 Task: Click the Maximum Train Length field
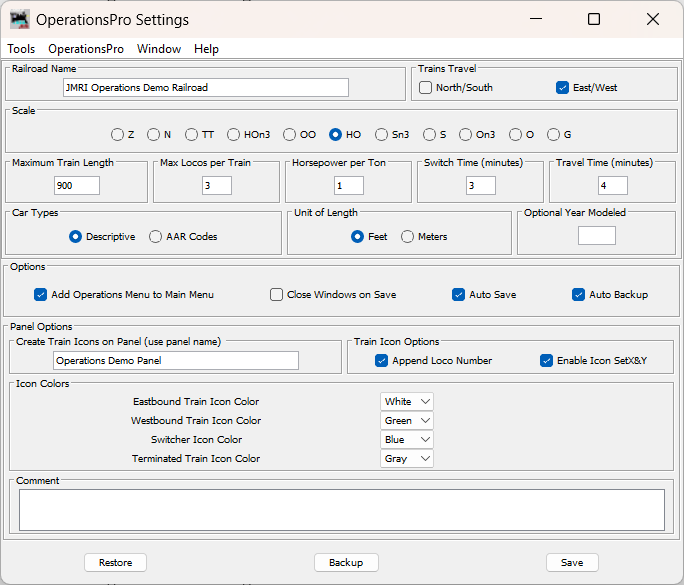77,185
